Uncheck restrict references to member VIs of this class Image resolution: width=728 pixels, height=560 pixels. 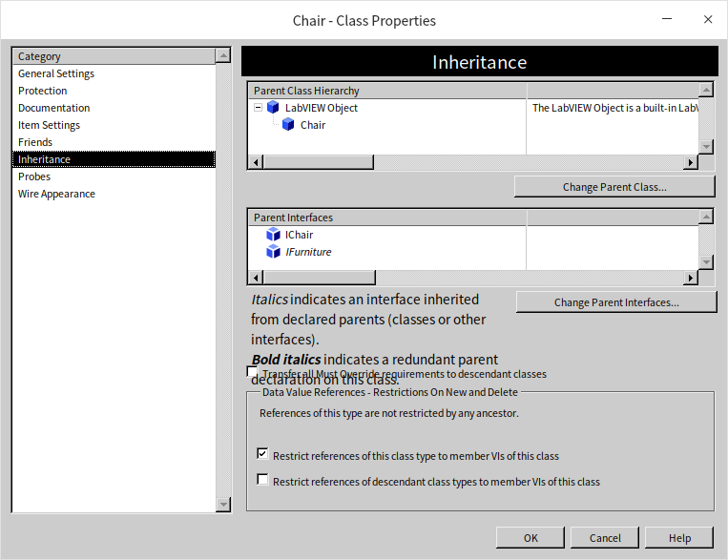coord(263,455)
